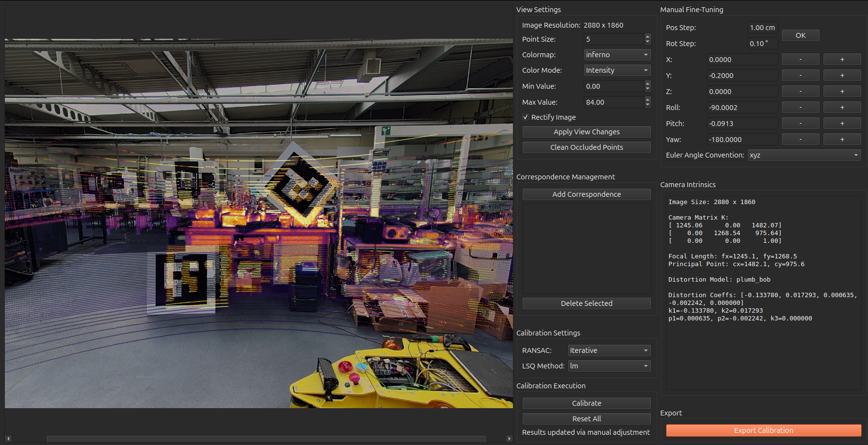
Task: Toggle the Rectify Image checkbox
Action: [x=526, y=117]
